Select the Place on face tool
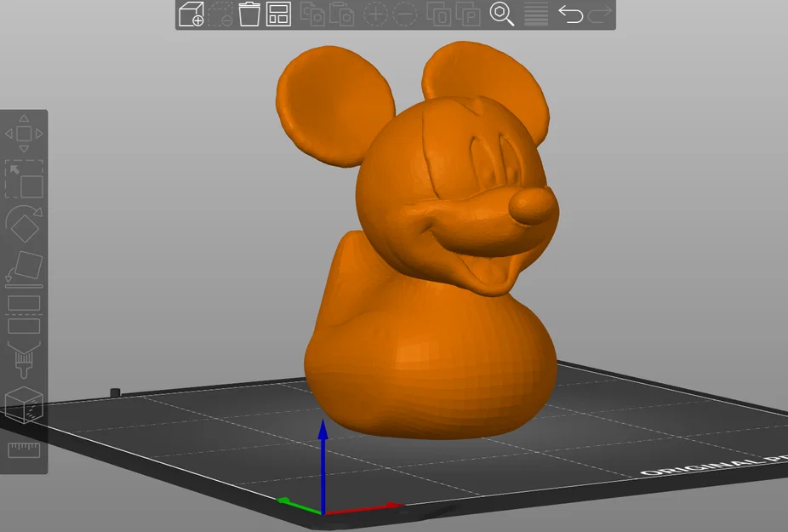 tap(24, 269)
